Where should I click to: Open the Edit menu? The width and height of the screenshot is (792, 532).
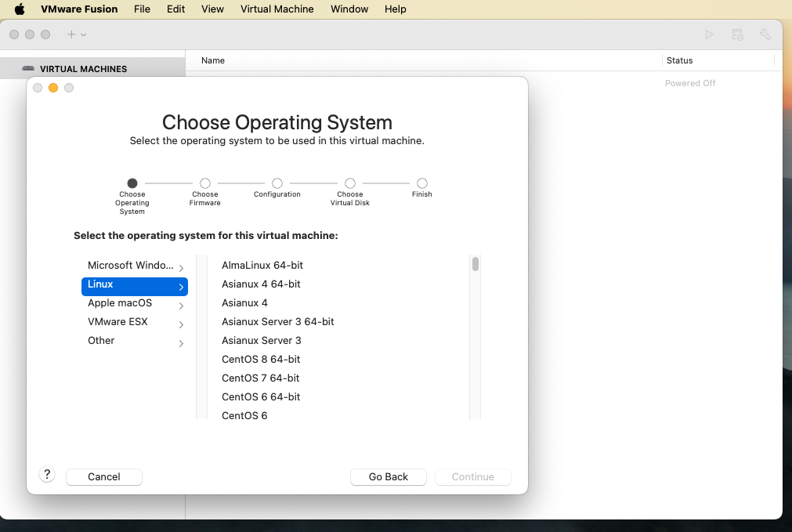175,9
